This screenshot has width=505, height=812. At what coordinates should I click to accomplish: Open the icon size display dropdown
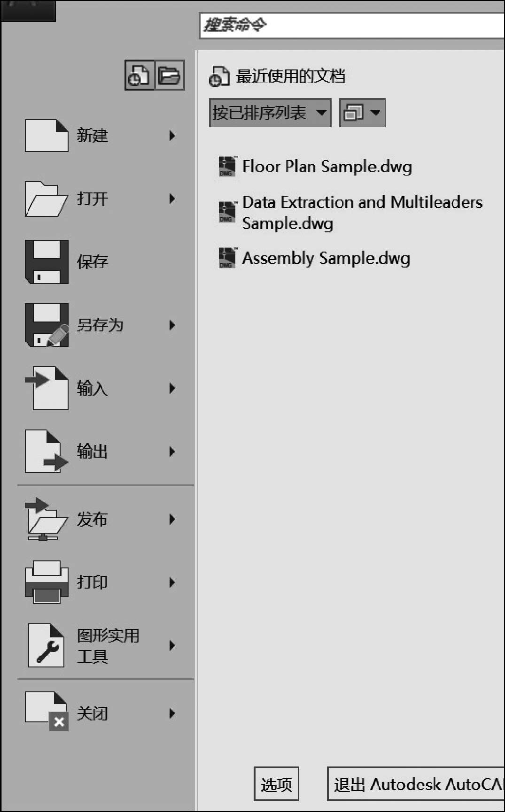click(x=362, y=113)
